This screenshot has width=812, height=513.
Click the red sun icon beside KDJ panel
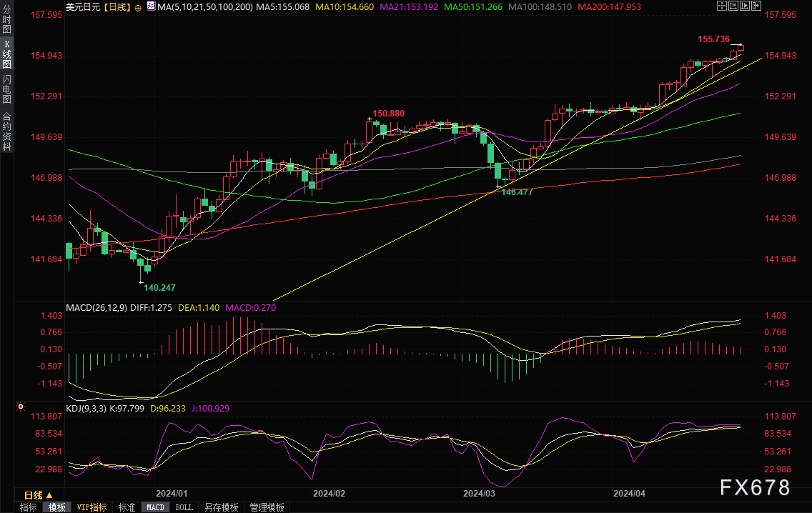click(20, 407)
